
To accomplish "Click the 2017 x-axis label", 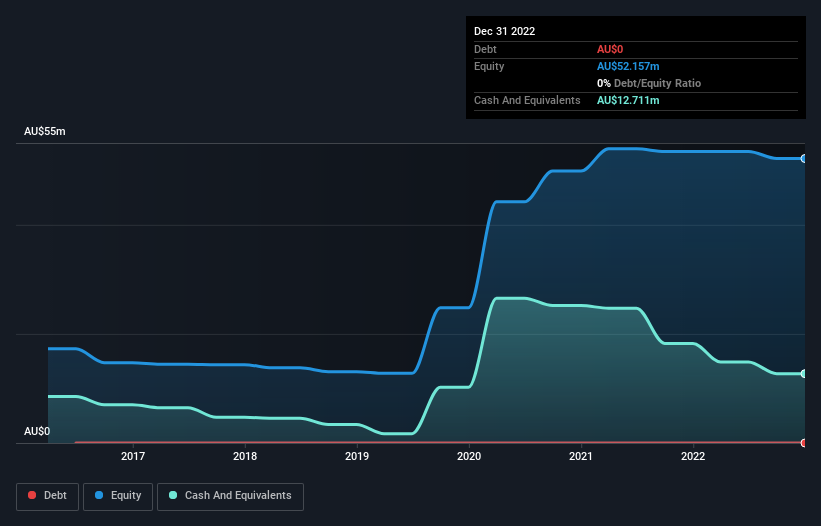I will click(x=133, y=456).
